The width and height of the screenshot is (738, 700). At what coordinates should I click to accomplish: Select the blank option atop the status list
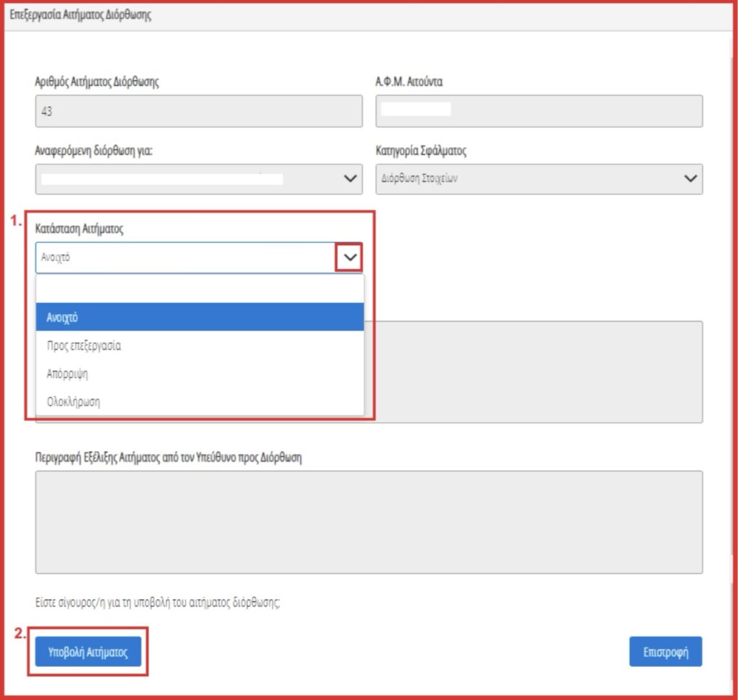pos(199,289)
